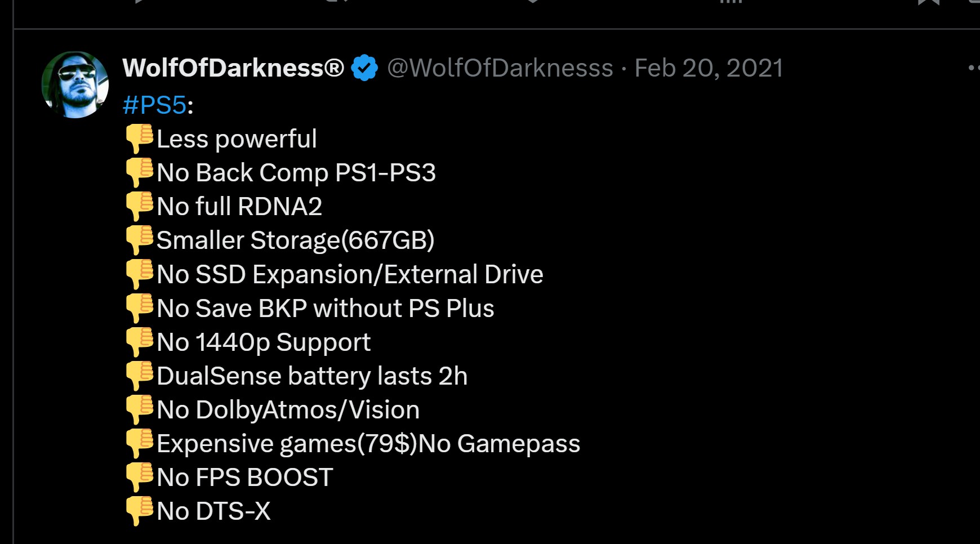The height and width of the screenshot is (544, 980).
Task: Open the Feb 20, 2021 tweet permalink
Action: pos(708,68)
